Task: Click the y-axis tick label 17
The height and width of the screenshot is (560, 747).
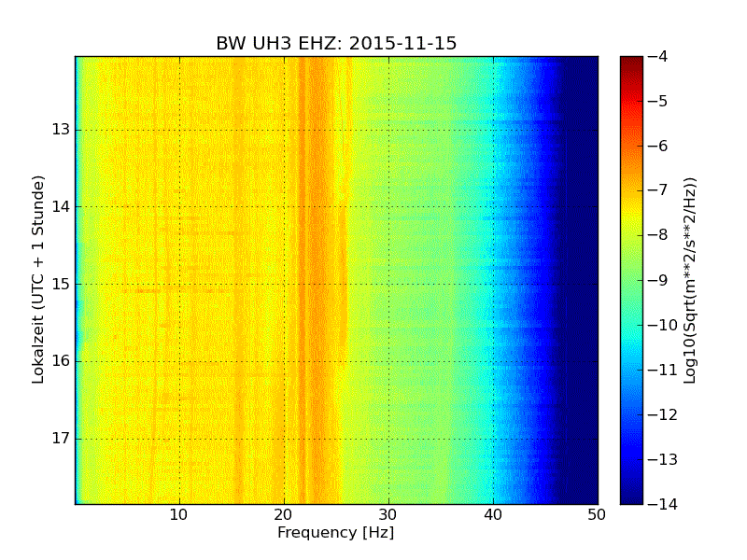Action: pos(61,438)
